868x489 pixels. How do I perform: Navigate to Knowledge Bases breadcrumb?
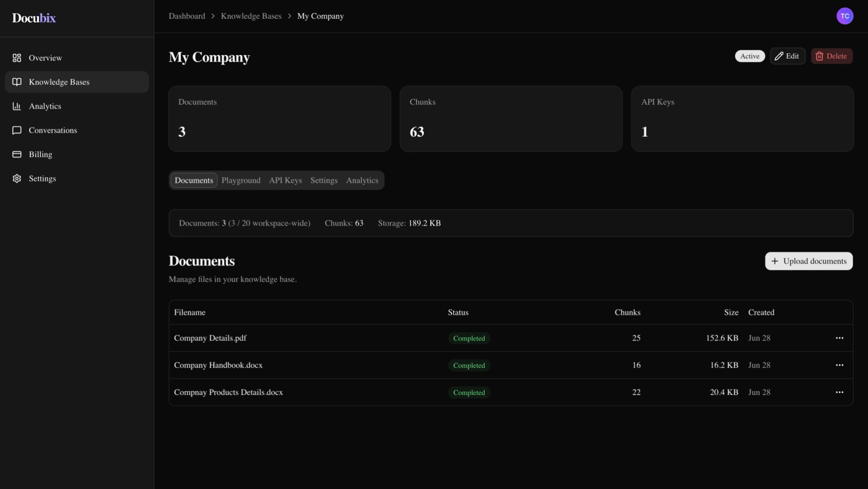pyautogui.click(x=251, y=16)
